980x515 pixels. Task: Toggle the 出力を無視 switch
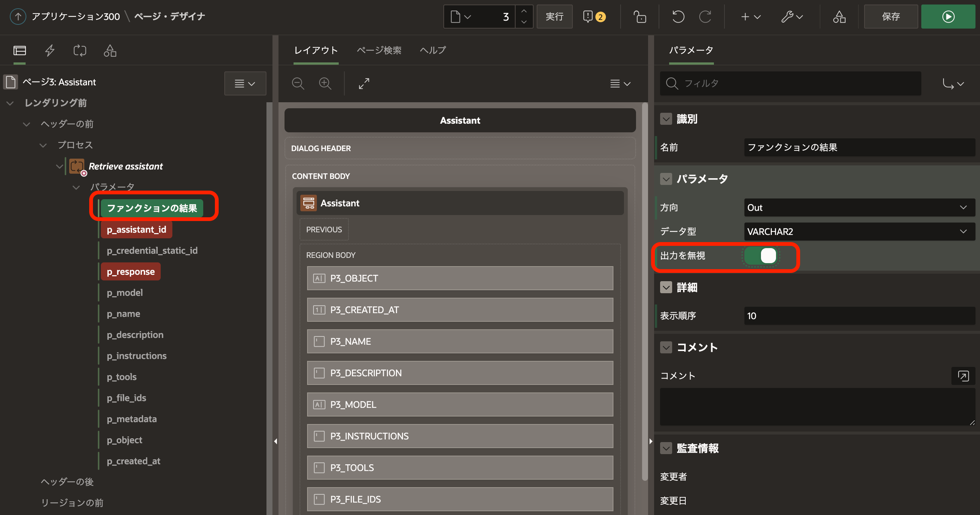[761, 256]
